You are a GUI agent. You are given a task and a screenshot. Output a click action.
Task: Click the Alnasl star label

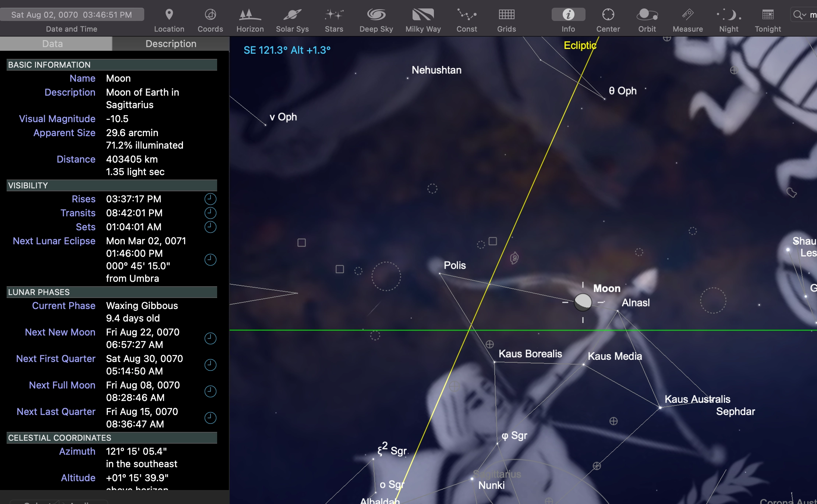pyautogui.click(x=636, y=303)
